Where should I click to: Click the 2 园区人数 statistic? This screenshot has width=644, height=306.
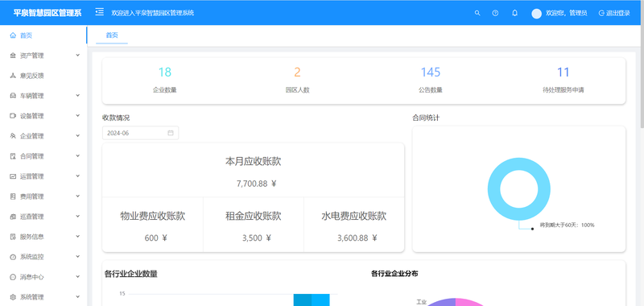pyautogui.click(x=297, y=80)
